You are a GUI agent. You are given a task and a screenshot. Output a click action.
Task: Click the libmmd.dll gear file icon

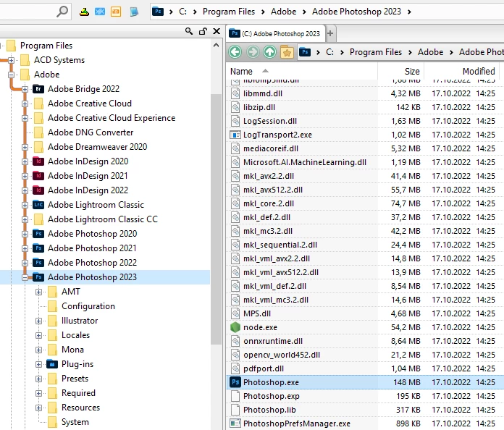click(235, 93)
